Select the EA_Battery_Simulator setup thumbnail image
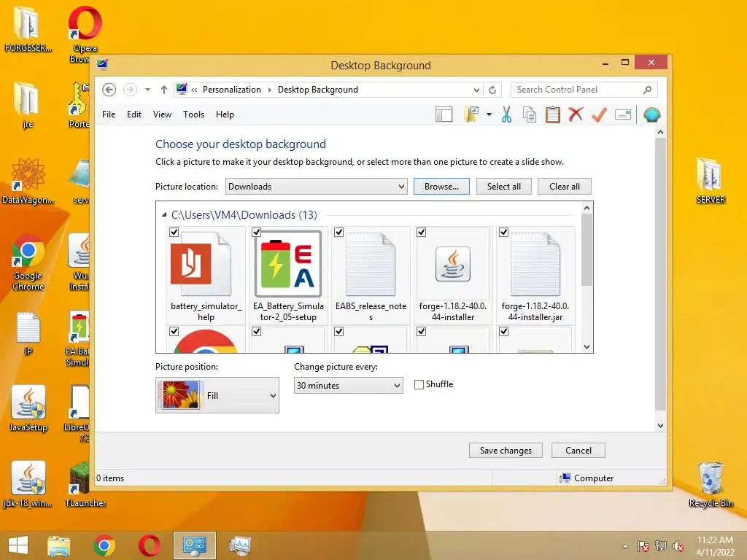The height and width of the screenshot is (560, 747). pyautogui.click(x=287, y=264)
